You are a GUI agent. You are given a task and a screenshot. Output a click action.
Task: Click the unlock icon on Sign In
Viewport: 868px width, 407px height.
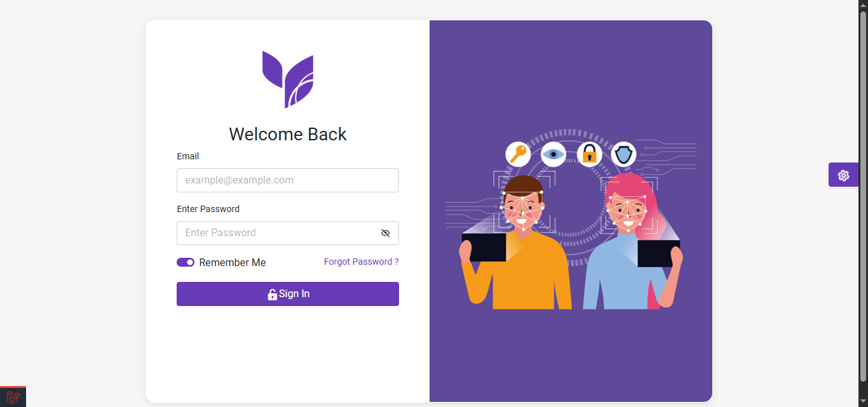click(x=272, y=294)
